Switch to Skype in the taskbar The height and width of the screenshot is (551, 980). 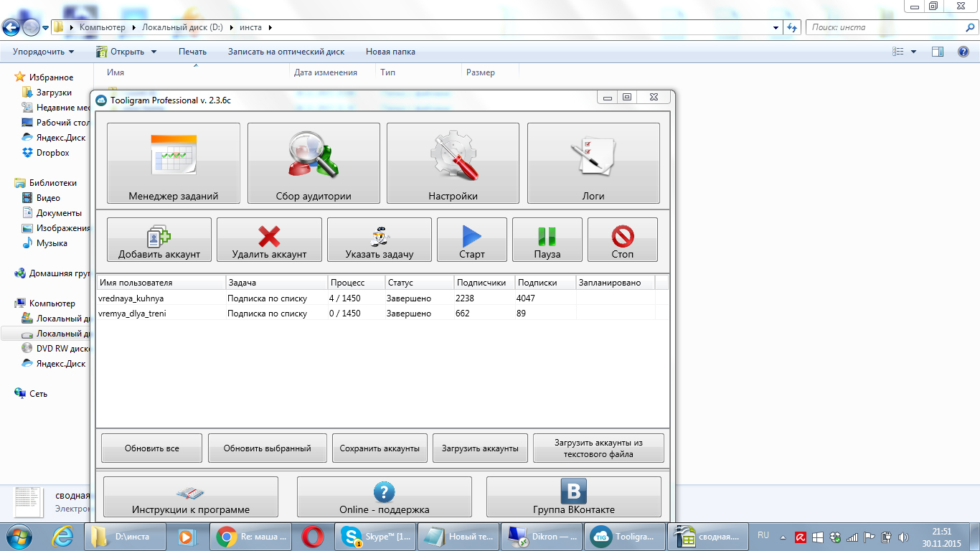pyautogui.click(x=375, y=536)
